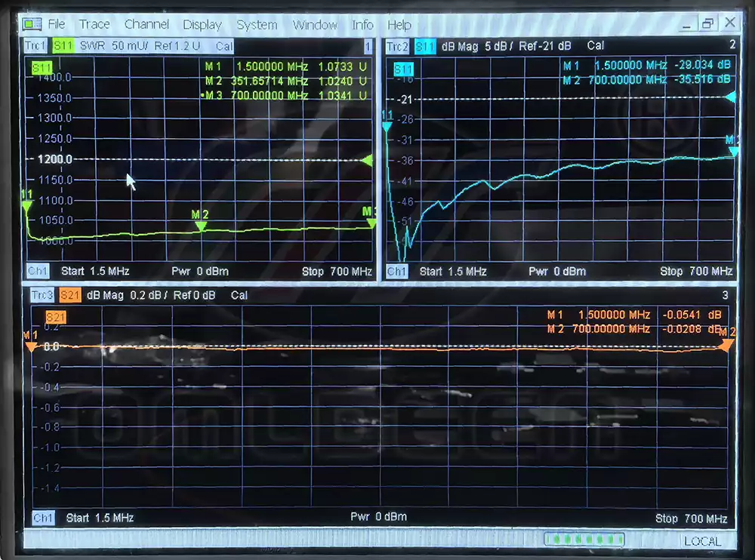Select marker M1 triangle on SWR trace
Image resolution: width=755 pixels, height=560 pixels.
click(27, 207)
